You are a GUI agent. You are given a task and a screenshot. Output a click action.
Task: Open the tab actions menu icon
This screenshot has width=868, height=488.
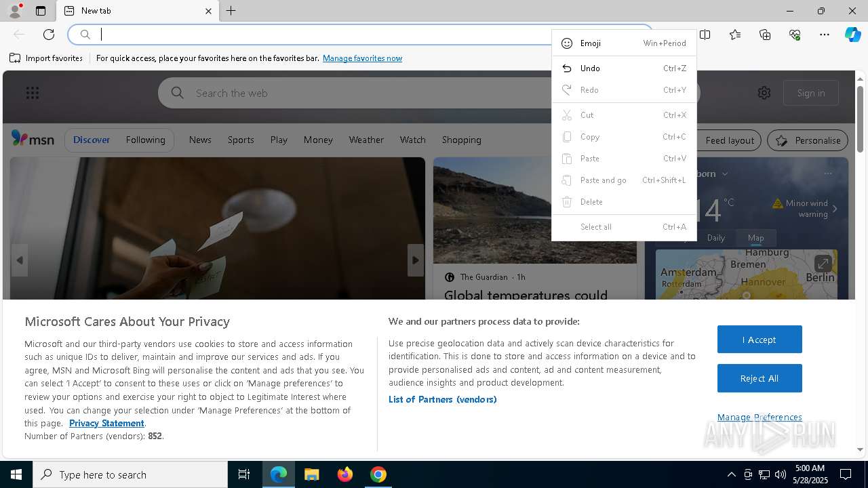41,11
